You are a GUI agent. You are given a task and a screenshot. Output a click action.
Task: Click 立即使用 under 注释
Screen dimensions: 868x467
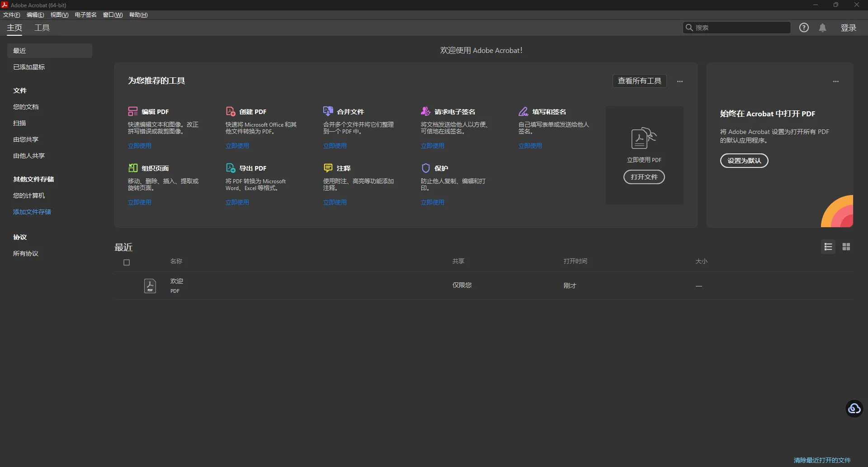[x=335, y=202]
